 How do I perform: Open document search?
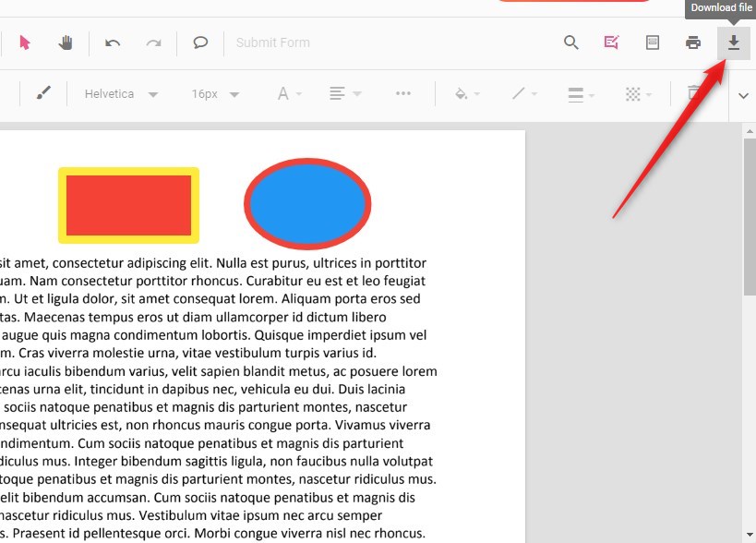[x=570, y=42]
